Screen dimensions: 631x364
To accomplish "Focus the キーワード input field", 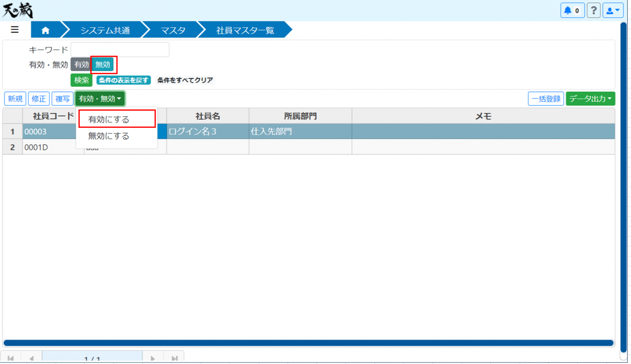I will coord(120,50).
